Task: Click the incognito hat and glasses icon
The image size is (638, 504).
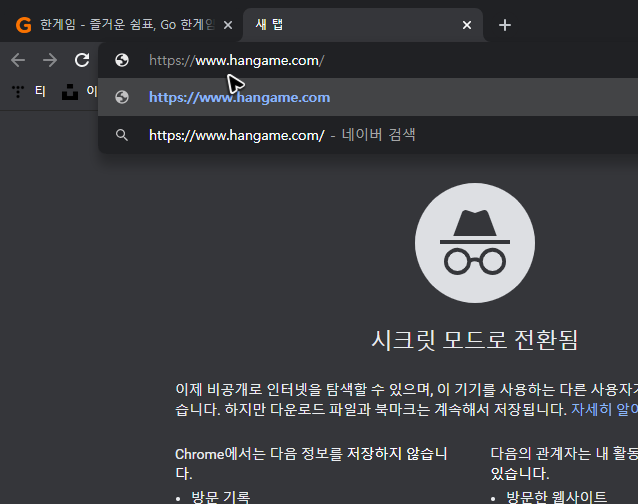Action: (475, 243)
